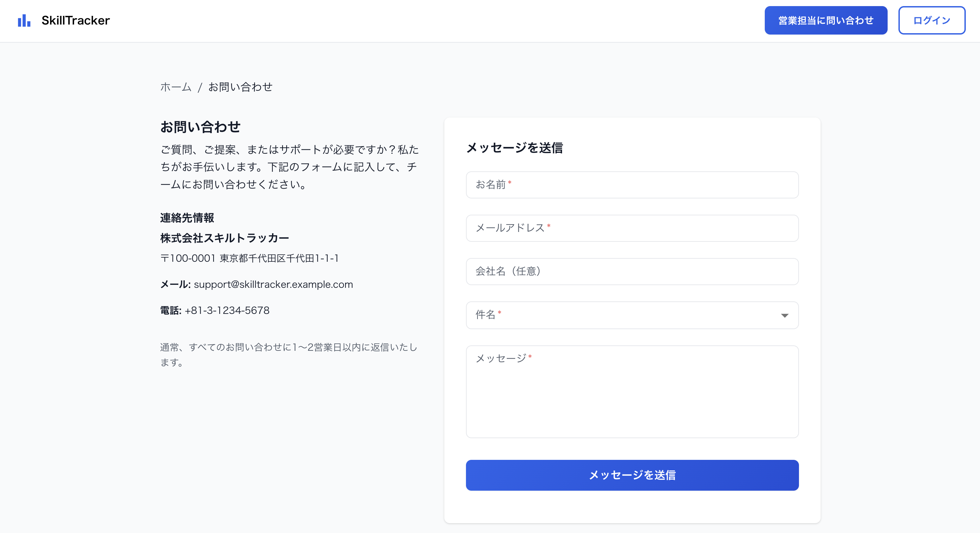Select the 会社名（任意） field
This screenshot has height=533, width=980.
click(x=632, y=272)
